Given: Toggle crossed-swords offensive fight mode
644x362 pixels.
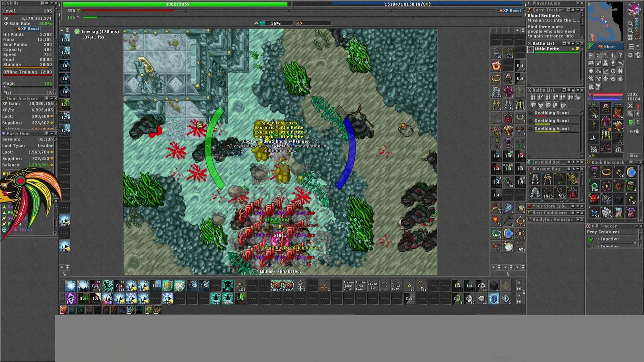Looking at the screenshot, I should (630, 106).
